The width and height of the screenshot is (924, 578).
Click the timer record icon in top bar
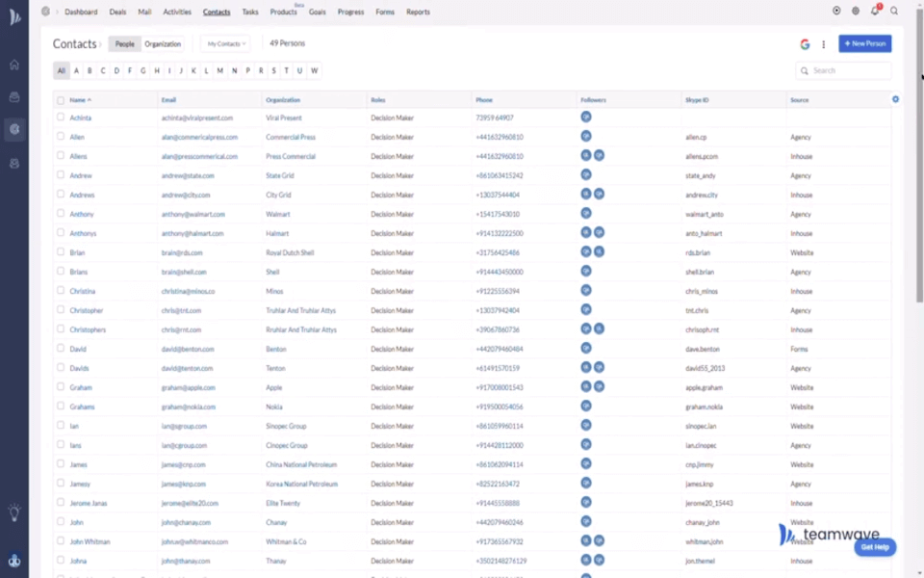836,11
